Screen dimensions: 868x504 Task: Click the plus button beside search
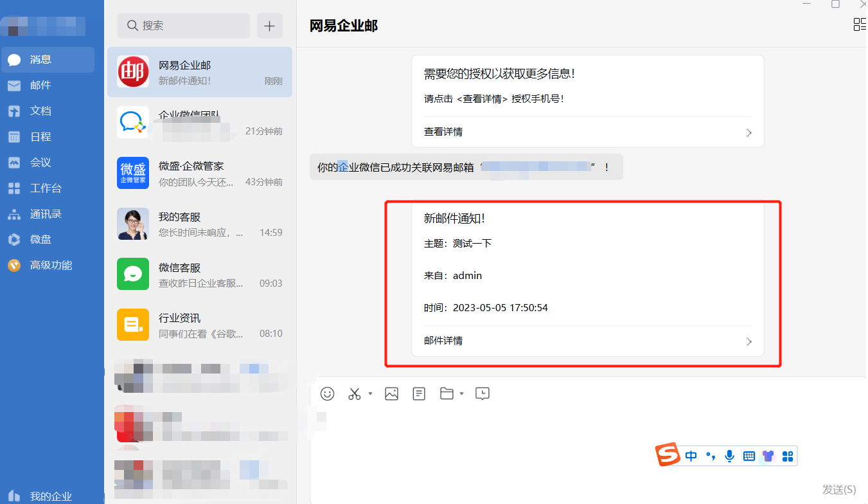270,26
